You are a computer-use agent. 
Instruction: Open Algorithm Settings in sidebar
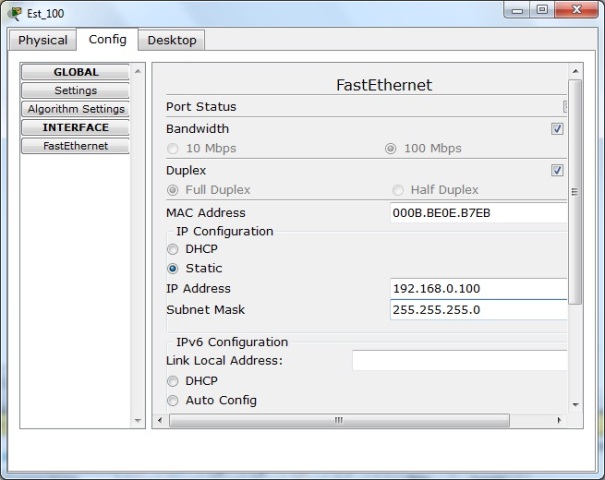click(76, 109)
